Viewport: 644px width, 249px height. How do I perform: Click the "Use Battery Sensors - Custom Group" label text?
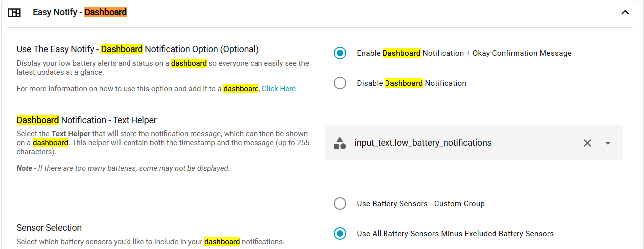(x=420, y=203)
